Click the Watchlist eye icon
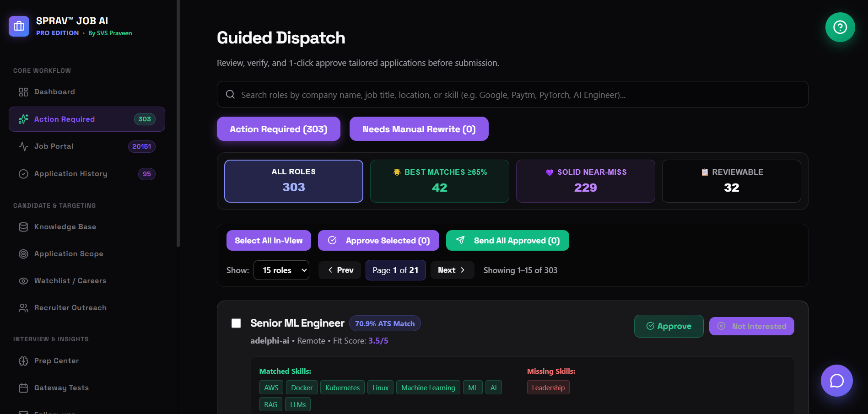This screenshot has height=414, width=868. [23, 281]
